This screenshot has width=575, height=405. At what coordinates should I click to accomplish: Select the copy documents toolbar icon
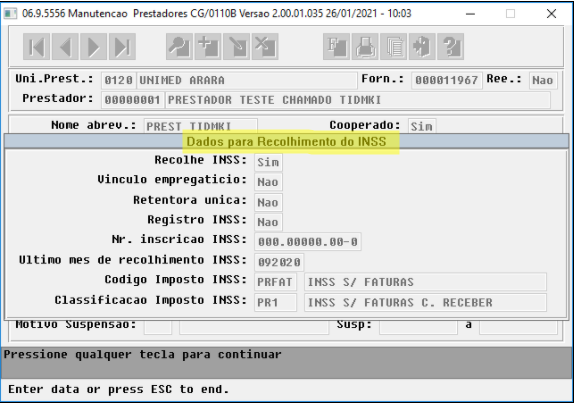pyautogui.click(x=393, y=47)
